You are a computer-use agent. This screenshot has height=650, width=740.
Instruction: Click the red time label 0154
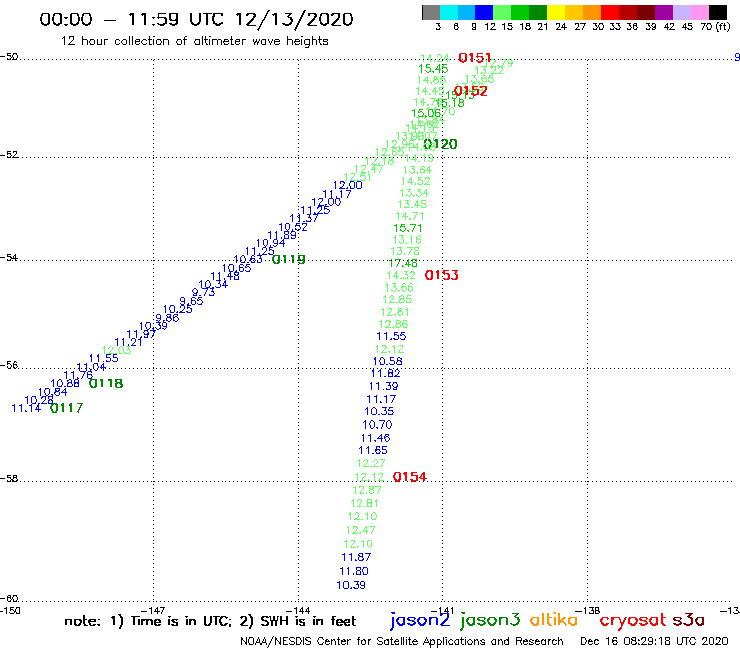click(x=410, y=477)
